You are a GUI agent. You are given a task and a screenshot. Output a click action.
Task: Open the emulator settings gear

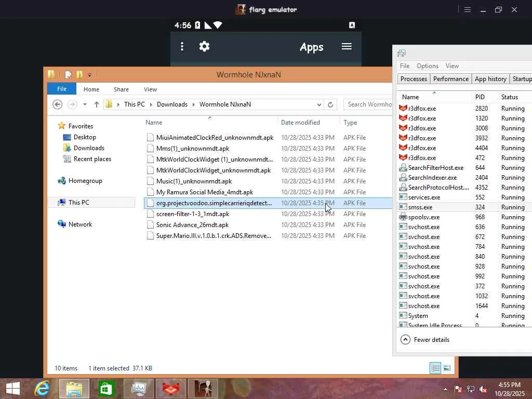pos(204,46)
